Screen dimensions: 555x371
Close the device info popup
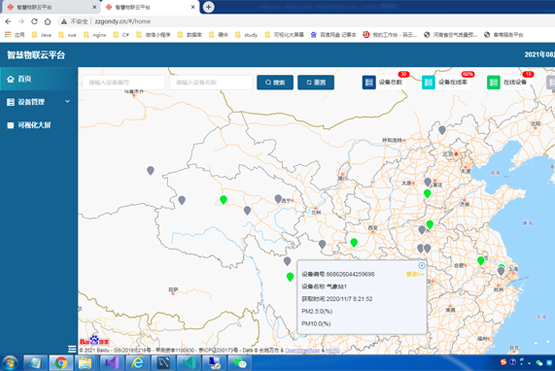(422, 265)
